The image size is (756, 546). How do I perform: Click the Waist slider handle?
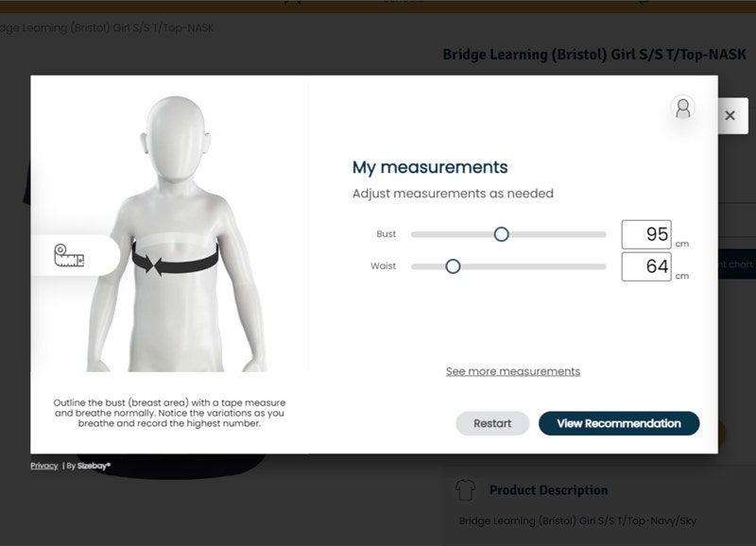click(x=453, y=266)
